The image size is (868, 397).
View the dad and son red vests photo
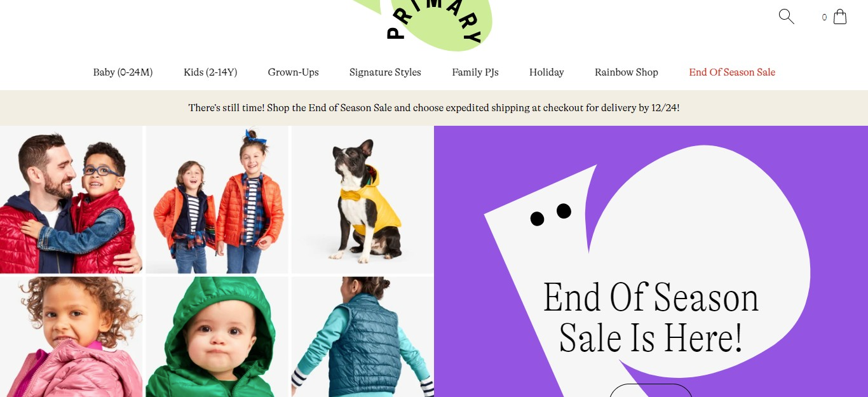(x=71, y=199)
